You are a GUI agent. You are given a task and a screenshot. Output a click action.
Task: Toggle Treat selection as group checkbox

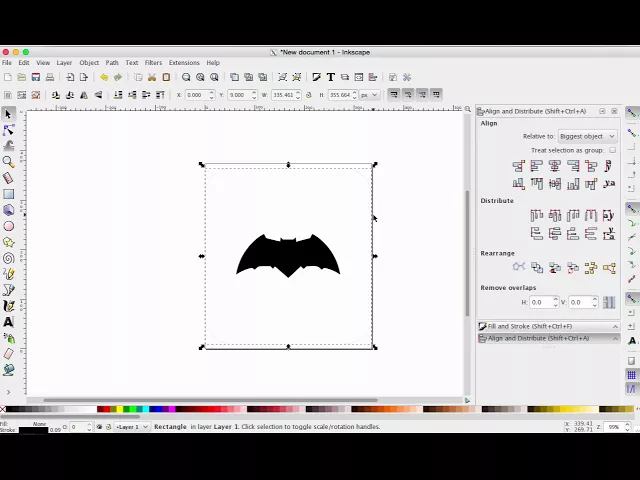pos(612,150)
